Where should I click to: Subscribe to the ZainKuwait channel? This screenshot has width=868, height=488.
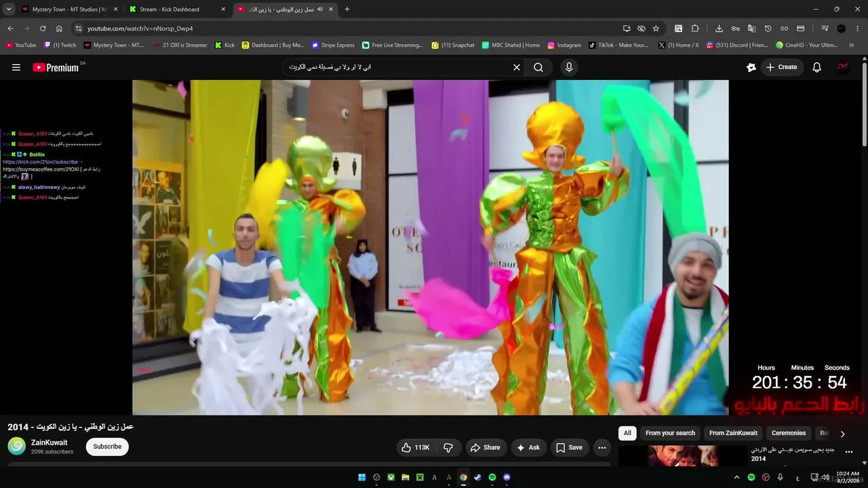tap(107, 447)
